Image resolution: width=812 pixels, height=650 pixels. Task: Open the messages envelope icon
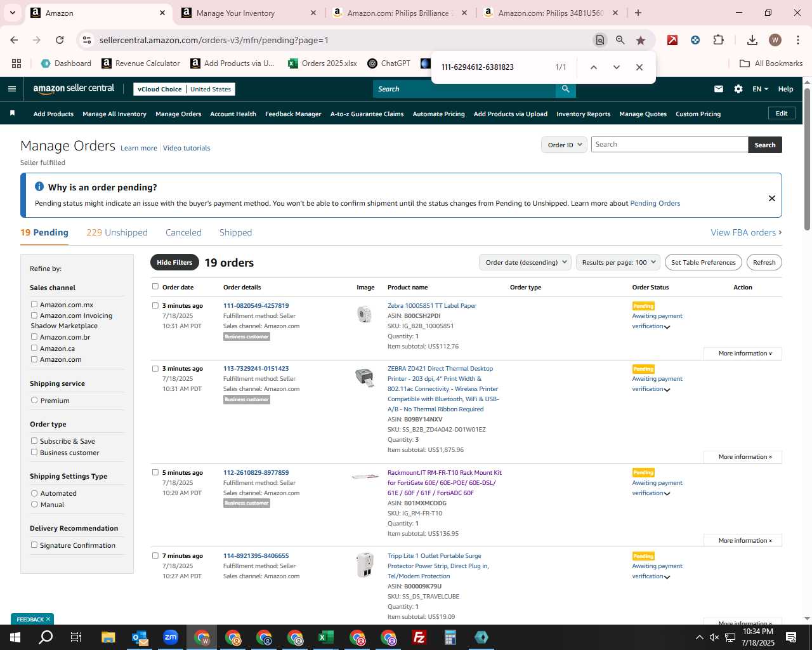coord(719,89)
